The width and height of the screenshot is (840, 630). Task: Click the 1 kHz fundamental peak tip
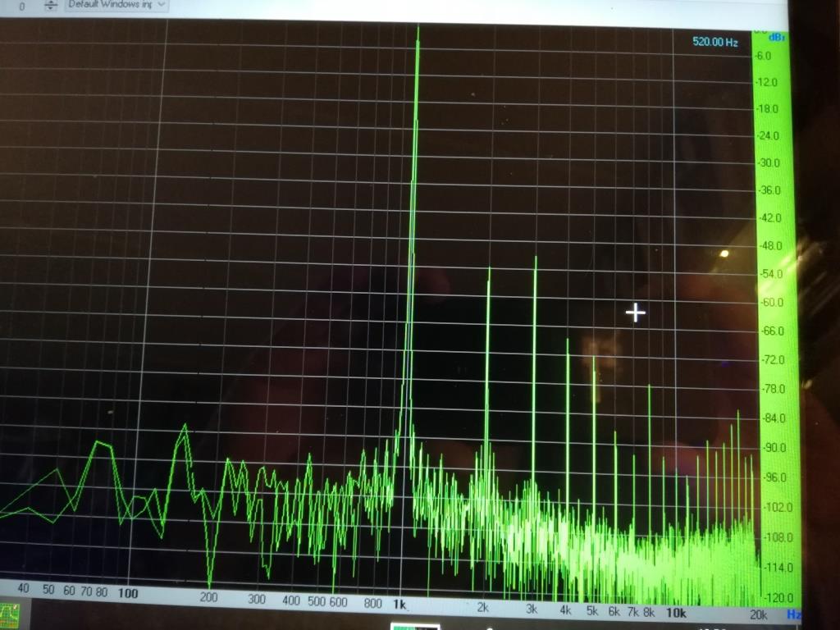(418, 28)
